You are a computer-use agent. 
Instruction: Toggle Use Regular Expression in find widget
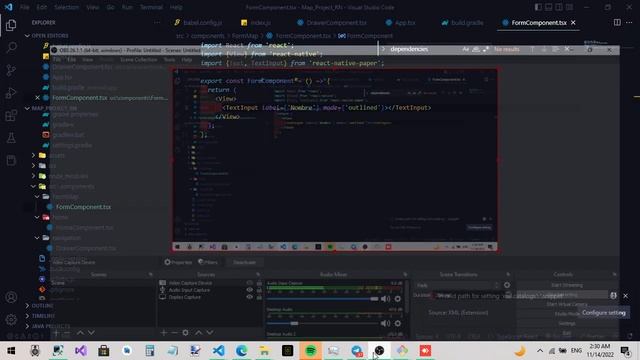pos(486,49)
